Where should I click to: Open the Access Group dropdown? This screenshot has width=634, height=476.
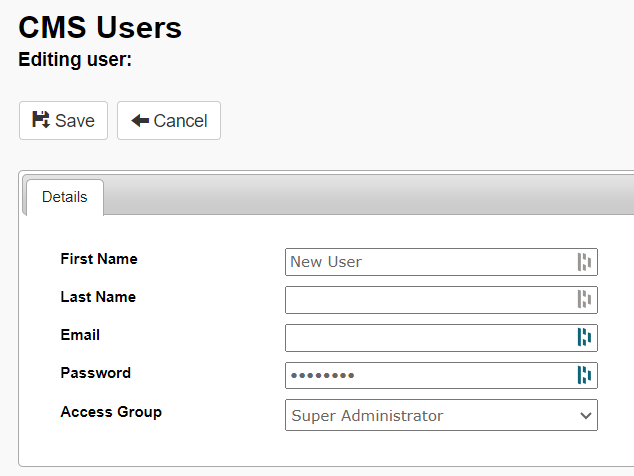tap(441, 415)
